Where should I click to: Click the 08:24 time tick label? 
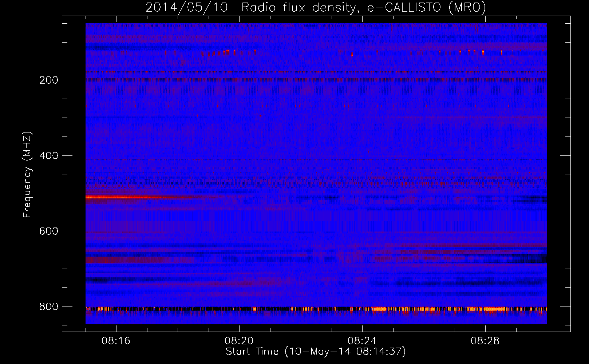coord(362,341)
